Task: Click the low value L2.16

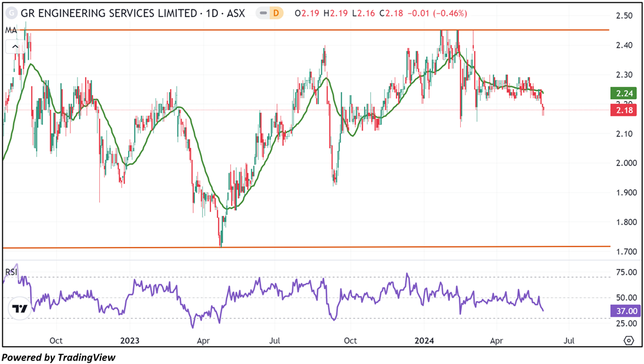Action: (363, 14)
